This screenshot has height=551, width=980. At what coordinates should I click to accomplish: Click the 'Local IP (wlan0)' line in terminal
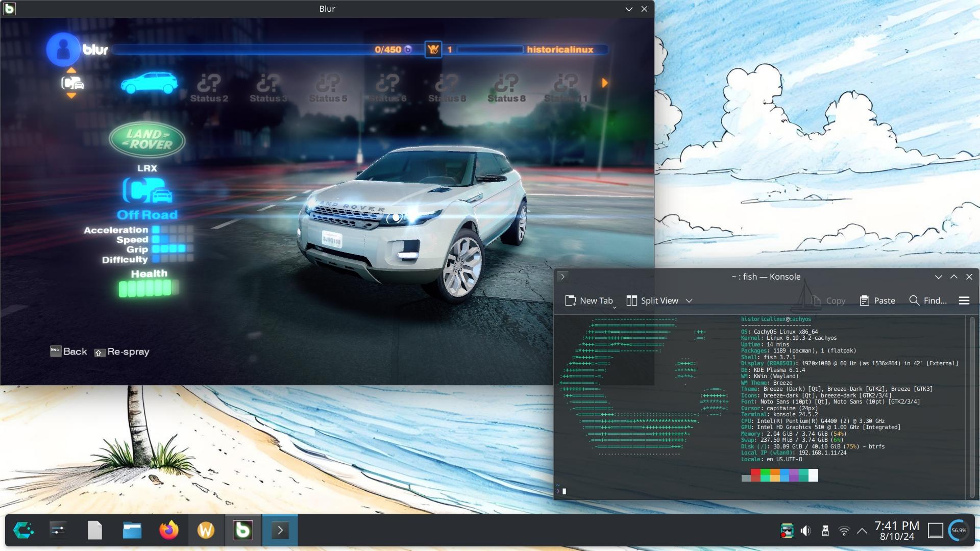794,453
